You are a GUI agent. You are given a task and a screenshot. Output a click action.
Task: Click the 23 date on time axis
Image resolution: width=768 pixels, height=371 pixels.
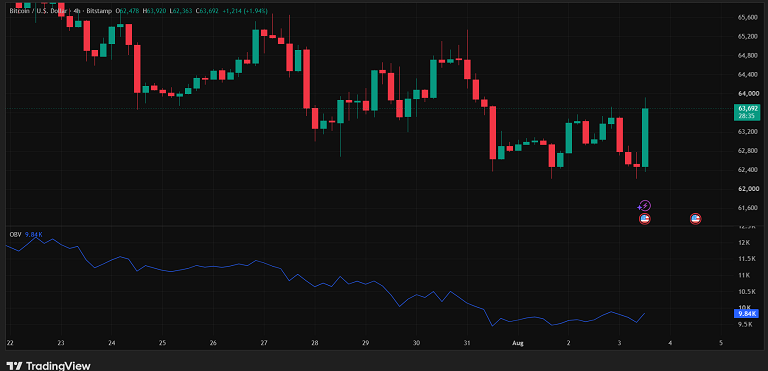(x=60, y=343)
